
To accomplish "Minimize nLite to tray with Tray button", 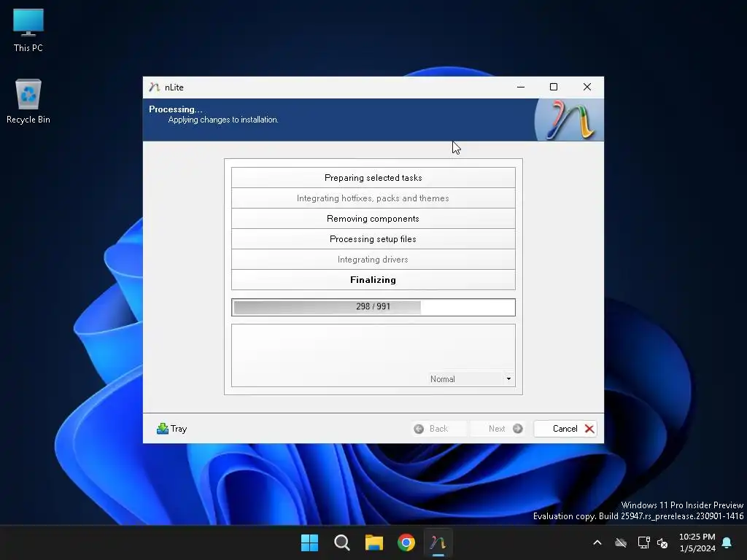I will (172, 429).
